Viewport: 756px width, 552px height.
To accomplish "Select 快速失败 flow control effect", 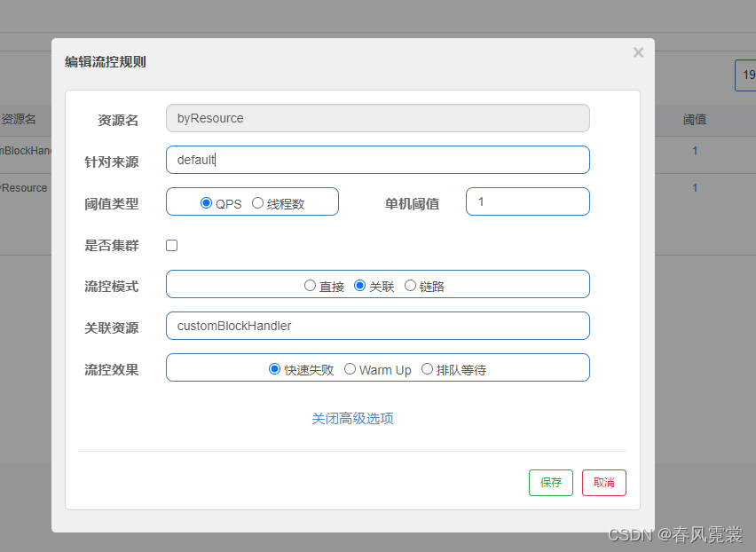I will (x=274, y=369).
